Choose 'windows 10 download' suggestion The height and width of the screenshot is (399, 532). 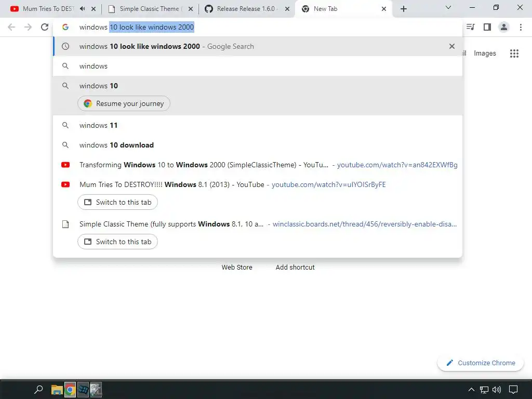tap(258, 145)
